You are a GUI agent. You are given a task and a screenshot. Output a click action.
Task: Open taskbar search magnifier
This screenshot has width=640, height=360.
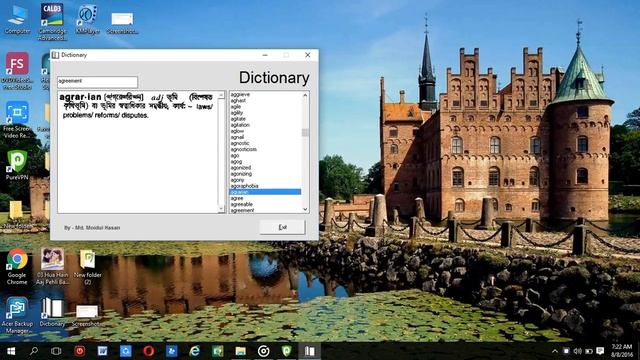click(34, 351)
